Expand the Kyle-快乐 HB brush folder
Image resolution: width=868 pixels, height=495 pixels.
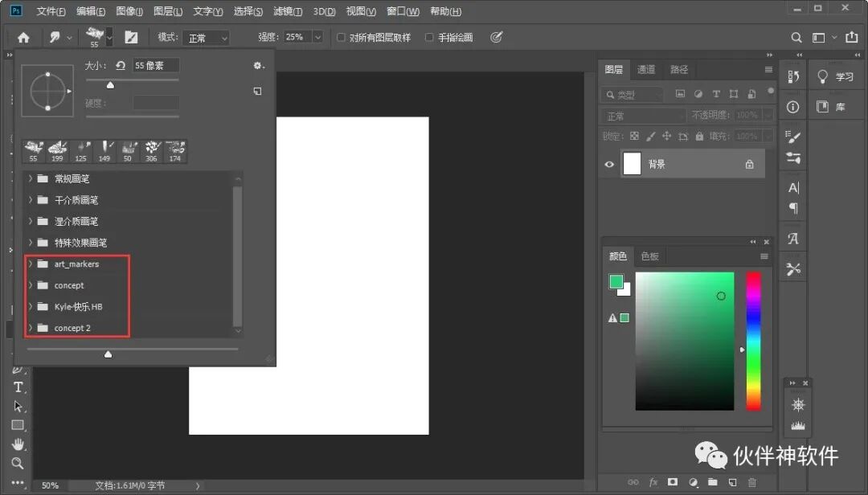pos(31,306)
